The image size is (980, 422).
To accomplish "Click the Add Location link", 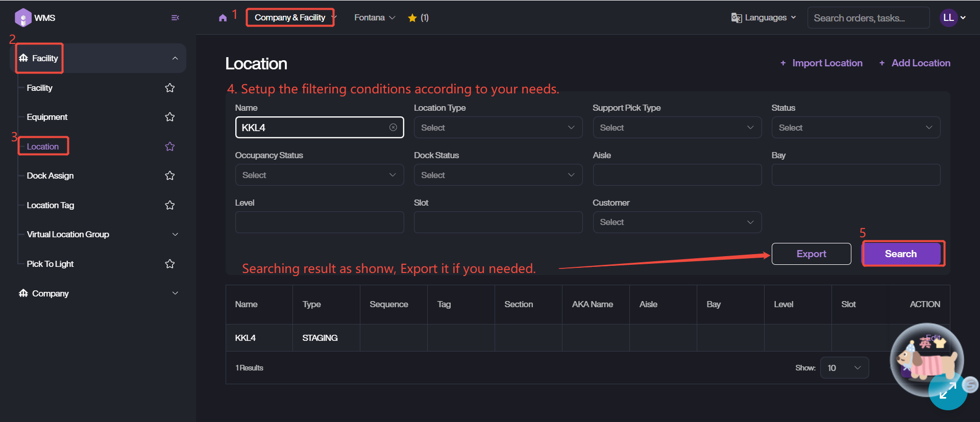I will coord(920,63).
